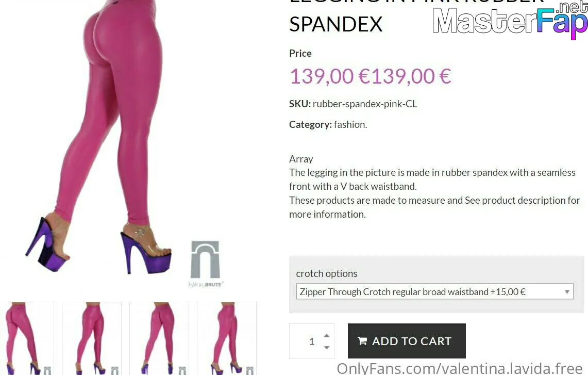Select the fourth product thumbnail
The height and width of the screenshot is (375, 588).
227,338
